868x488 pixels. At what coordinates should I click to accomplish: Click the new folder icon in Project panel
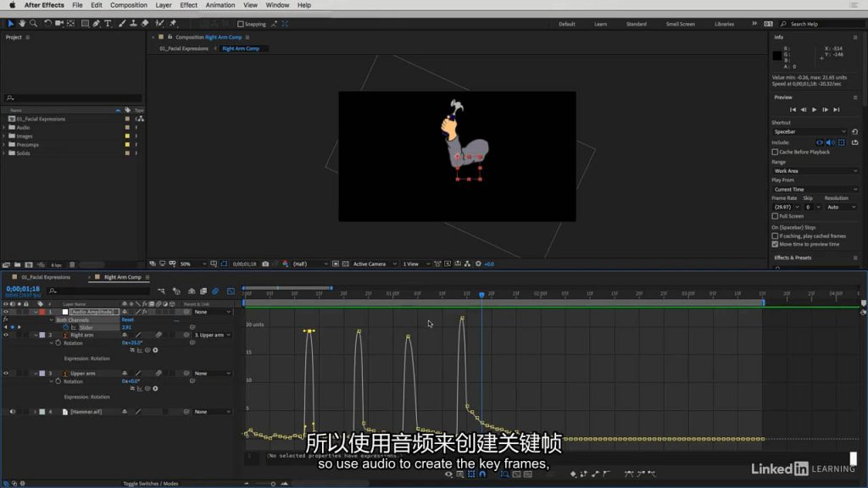(x=17, y=265)
